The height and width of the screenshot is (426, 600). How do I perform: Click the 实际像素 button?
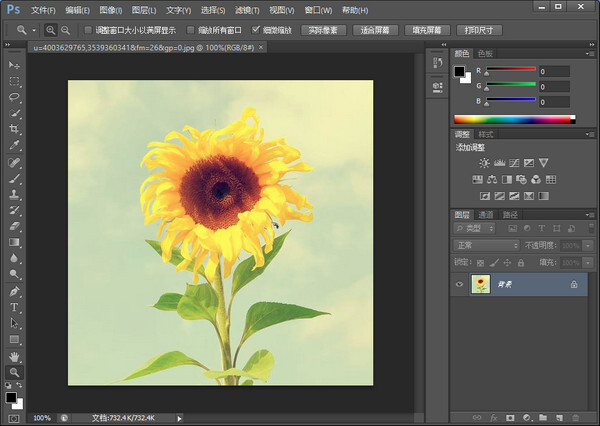pyautogui.click(x=323, y=30)
